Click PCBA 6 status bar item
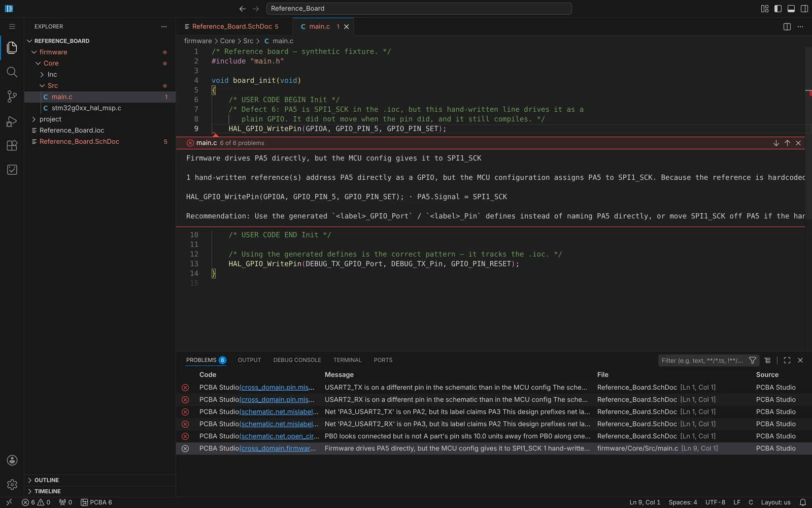 coord(96,502)
